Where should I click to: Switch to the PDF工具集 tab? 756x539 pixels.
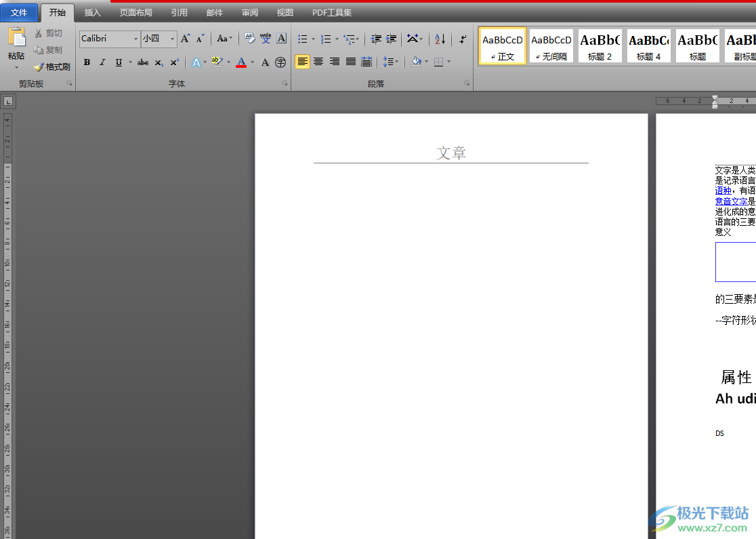[332, 13]
